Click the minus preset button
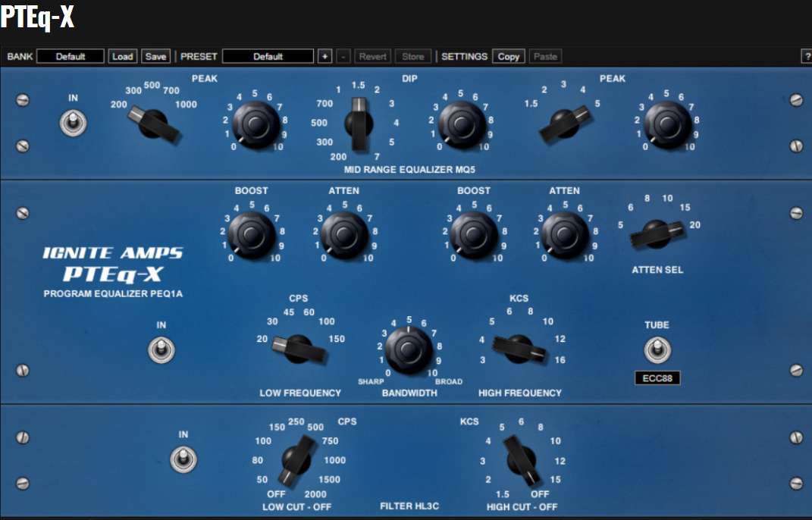Screen dimensions: 812x520 pos(343,56)
